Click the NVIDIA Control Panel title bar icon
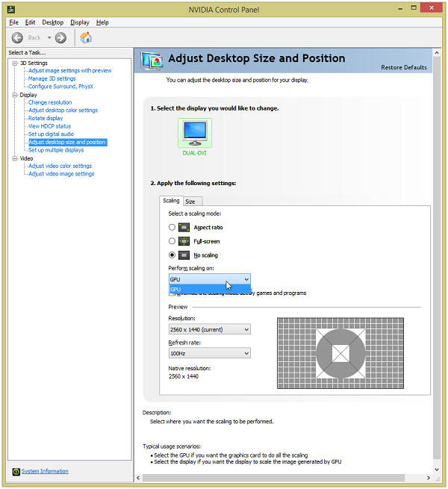The image size is (448, 489). tap(11, 10)
